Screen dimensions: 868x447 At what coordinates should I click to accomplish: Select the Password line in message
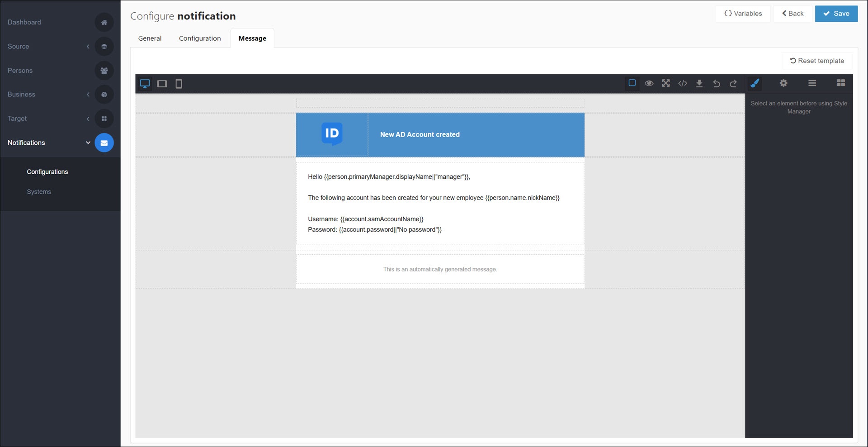375,230
